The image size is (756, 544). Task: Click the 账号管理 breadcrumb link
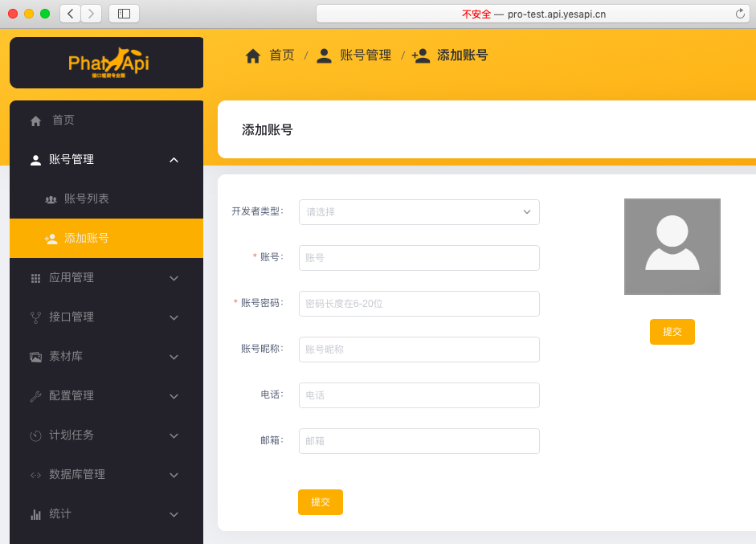click(365, 55)
